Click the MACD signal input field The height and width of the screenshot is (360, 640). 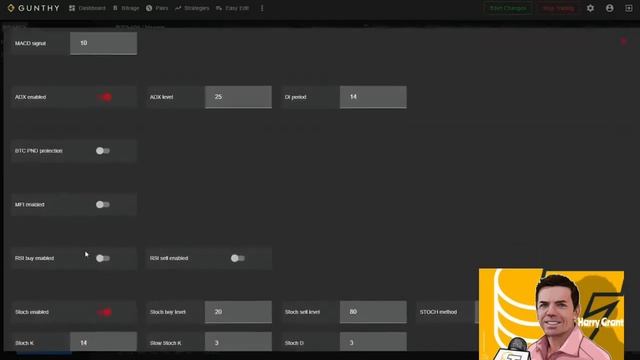[x=103, y=43]
